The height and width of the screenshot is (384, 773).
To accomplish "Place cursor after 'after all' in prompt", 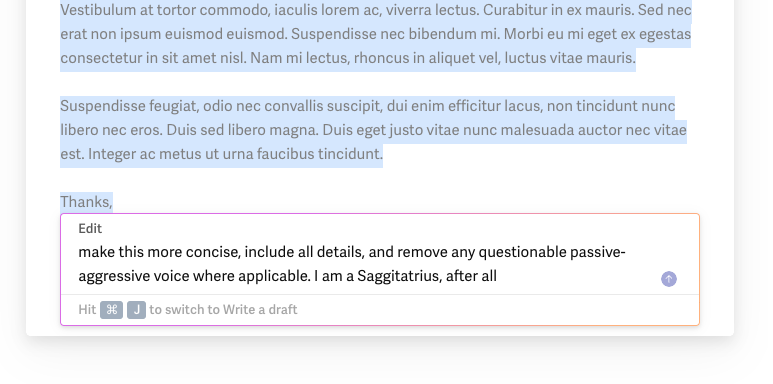I will (x=497, y=277).
